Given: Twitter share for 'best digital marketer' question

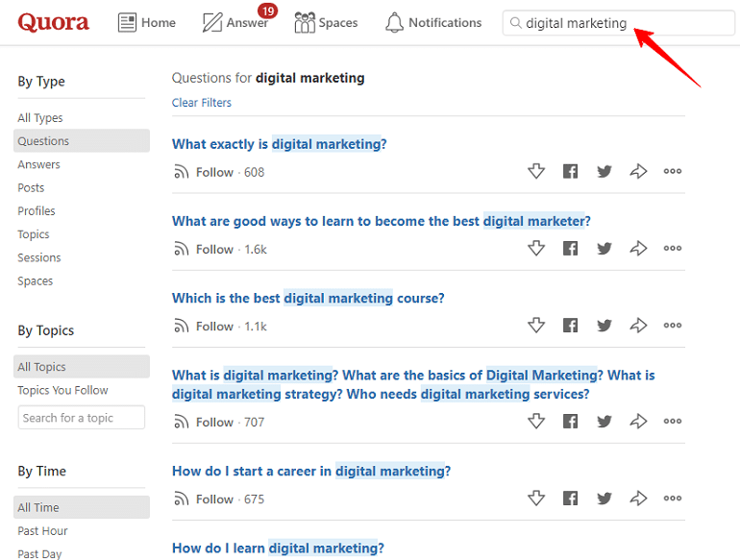Looking at the screenshot, I should (x=604, y=248).
